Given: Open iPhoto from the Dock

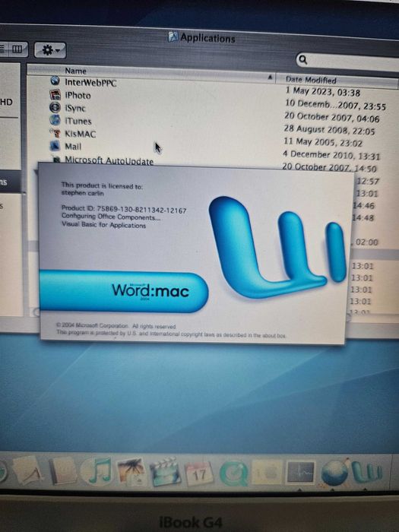Looking at the screenshot, I should [x=131, y=472].
